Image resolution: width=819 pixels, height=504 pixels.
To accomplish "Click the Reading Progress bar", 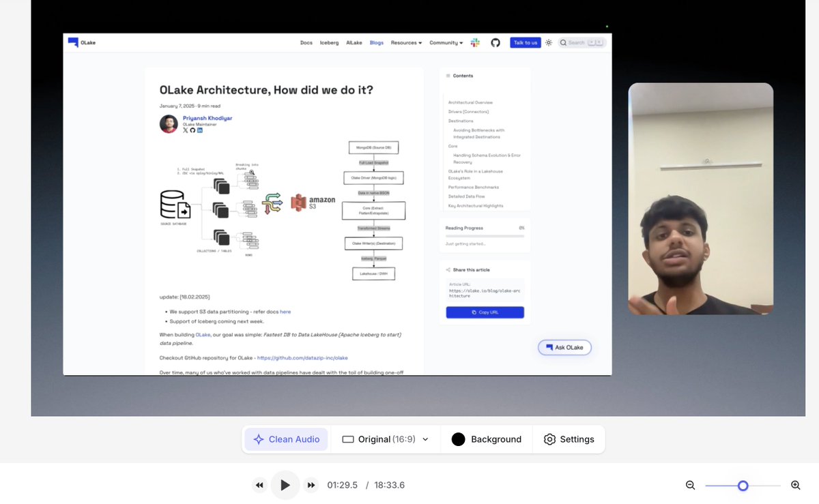I will point(485,236).
